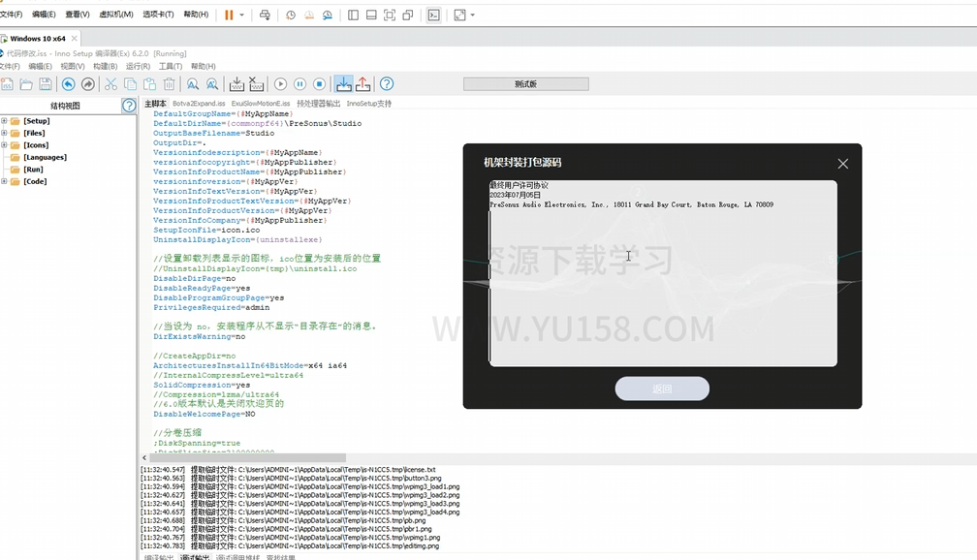This screenshot has height=560, width=977.
Task: Click the Run play icon in toolbar
Action: point(280,84)
